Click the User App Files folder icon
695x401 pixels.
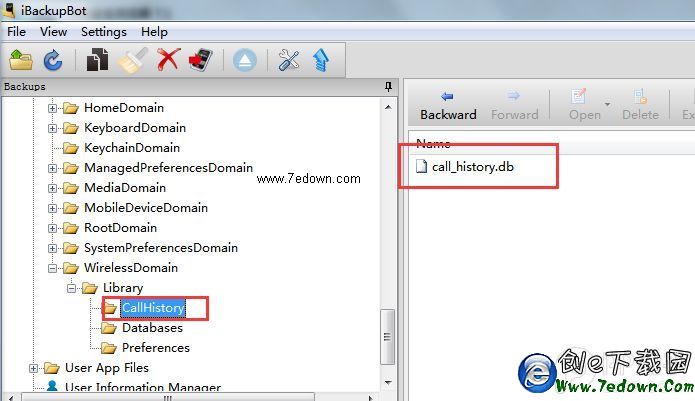click(51, 368)
